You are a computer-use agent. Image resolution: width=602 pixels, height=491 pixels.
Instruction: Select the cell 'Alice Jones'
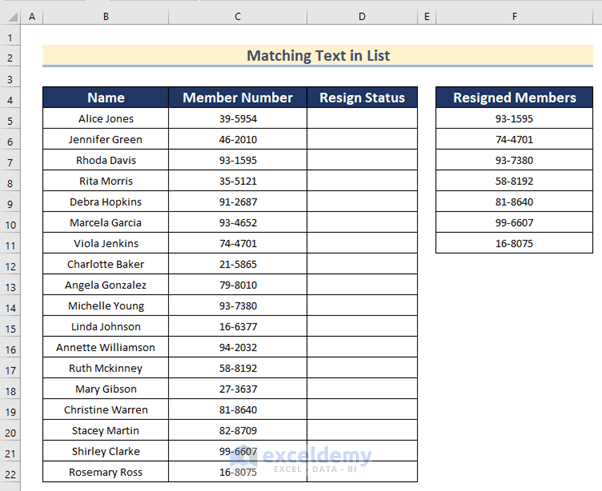coord(106,119)
